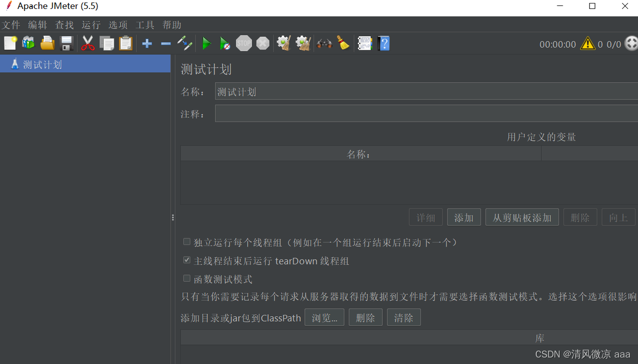Screen dimensions: 638x364
Task: Focus the 名称 input field
Action: click(426, 92)
